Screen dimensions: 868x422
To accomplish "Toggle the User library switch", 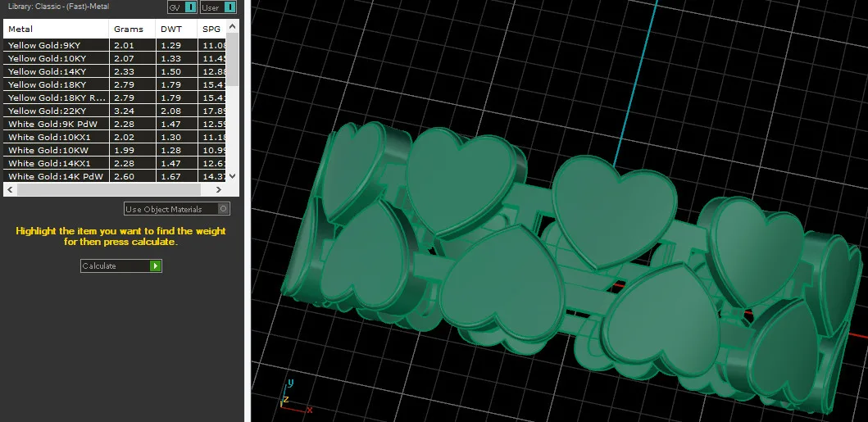I will pos(219,7).
